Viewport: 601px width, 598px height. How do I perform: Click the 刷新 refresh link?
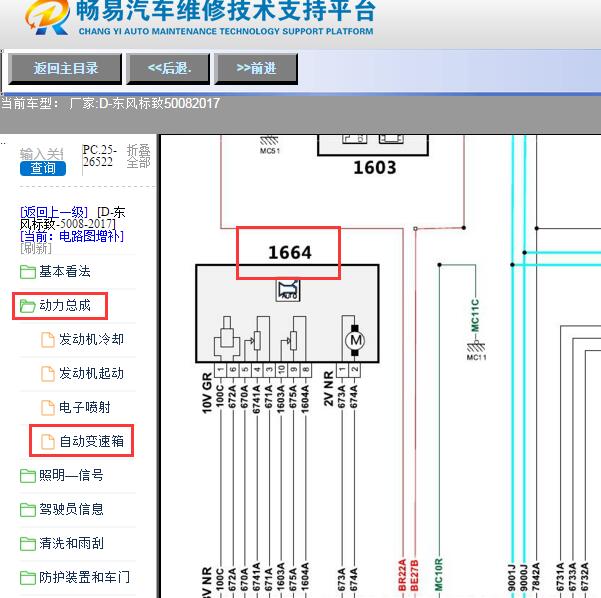36,248
